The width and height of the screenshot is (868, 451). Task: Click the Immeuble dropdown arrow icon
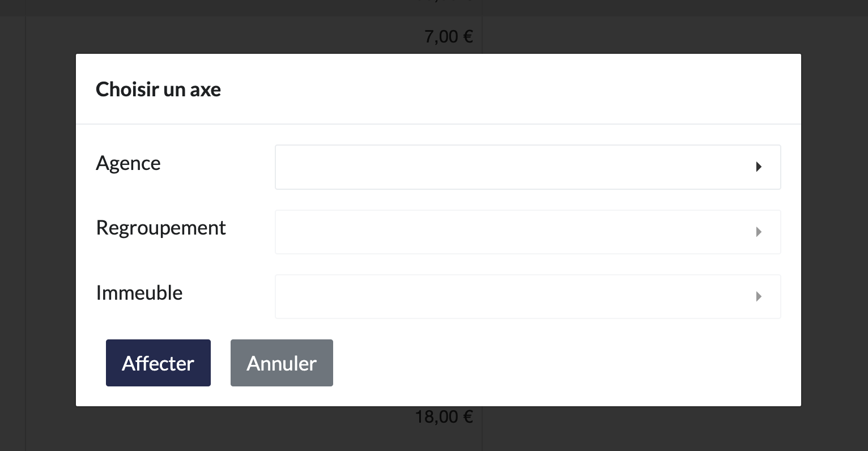point(758,296)
